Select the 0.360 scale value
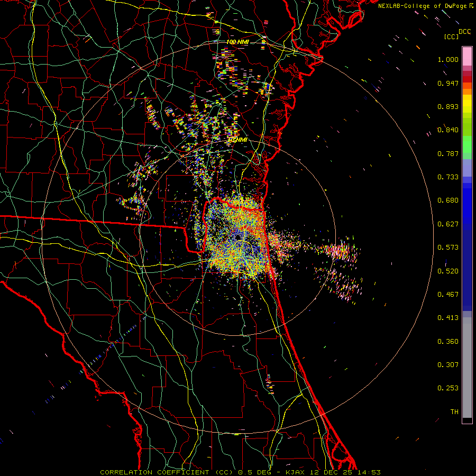Screen dimensions: 476x476 tap(448, 342)
